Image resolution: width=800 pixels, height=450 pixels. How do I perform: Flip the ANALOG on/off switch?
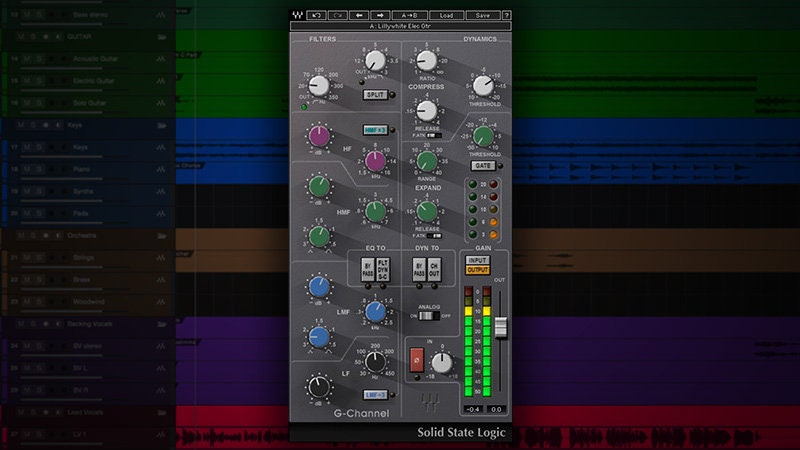tap(429, 316)
